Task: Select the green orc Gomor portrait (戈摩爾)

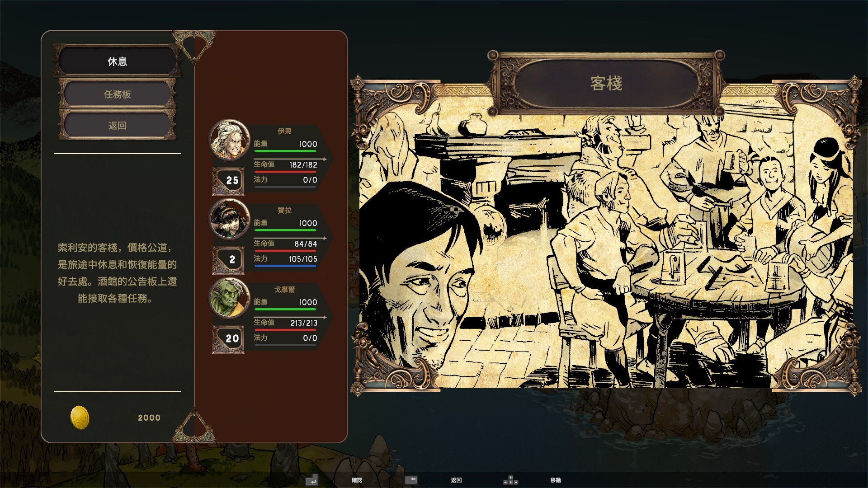Action: pos(230,298)
